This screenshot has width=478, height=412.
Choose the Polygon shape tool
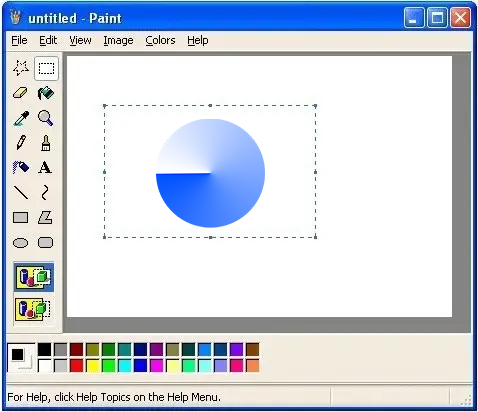point(45,217)
